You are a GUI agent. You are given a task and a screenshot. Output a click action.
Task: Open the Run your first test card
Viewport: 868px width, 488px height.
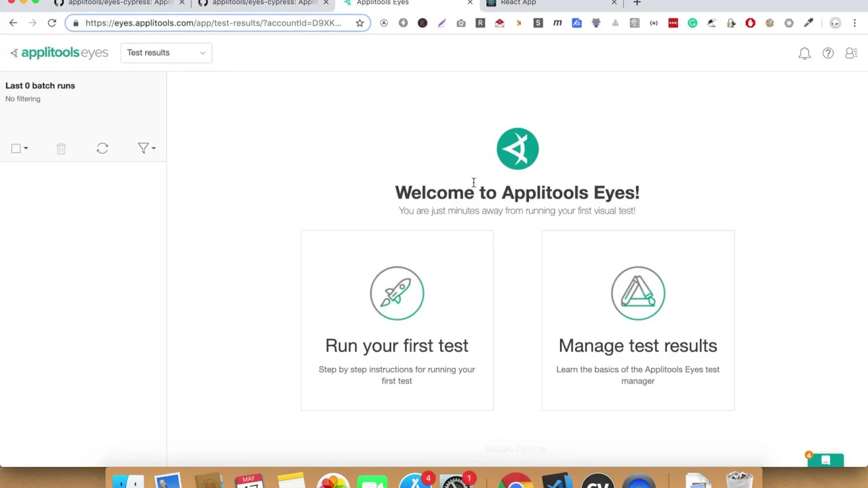click(x=397, y=321)
